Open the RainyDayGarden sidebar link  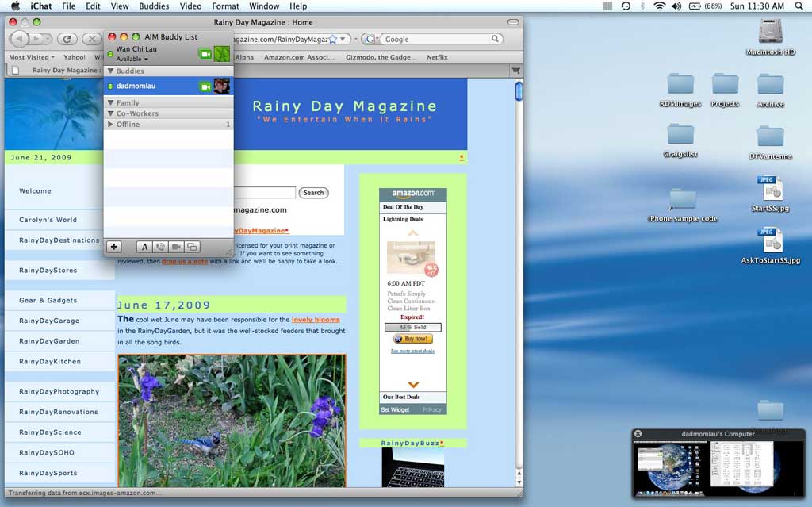click(x=49, y=341)
